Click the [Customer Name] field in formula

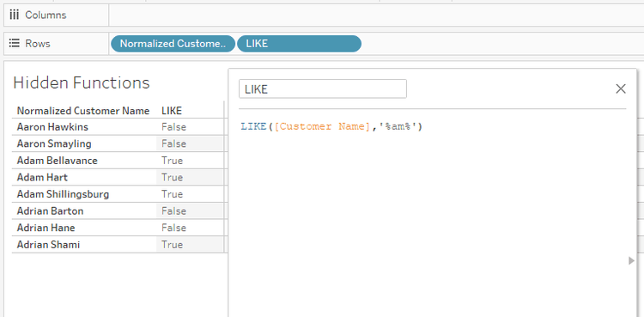[x=322, y=126]
